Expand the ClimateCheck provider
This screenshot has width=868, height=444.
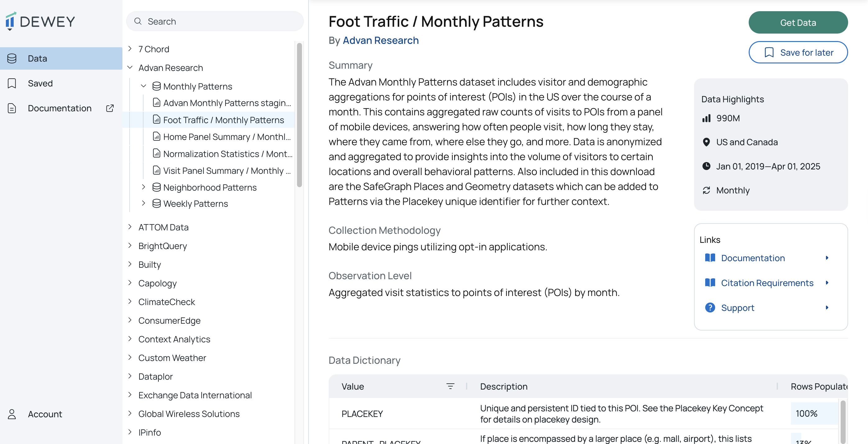pos(130,301)
